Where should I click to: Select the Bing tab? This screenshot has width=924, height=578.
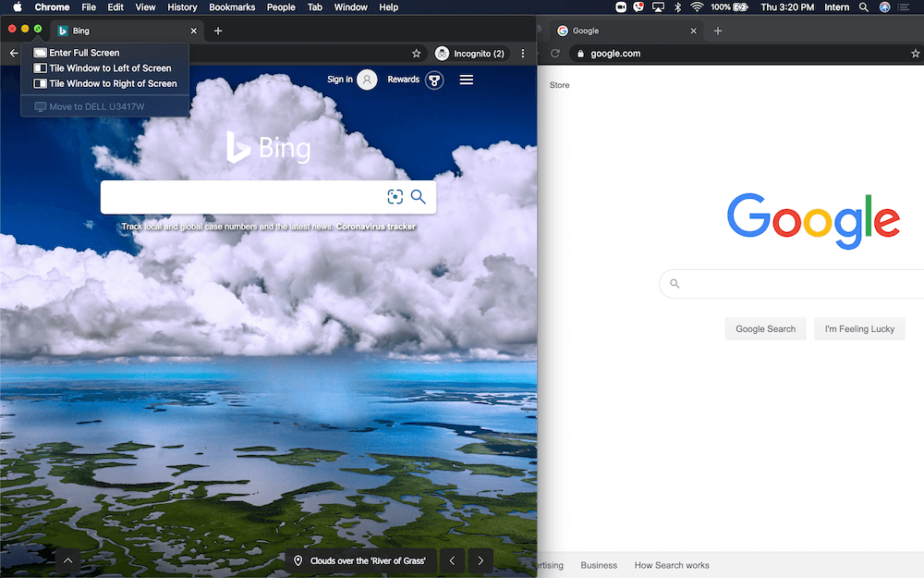coord(127,31)
